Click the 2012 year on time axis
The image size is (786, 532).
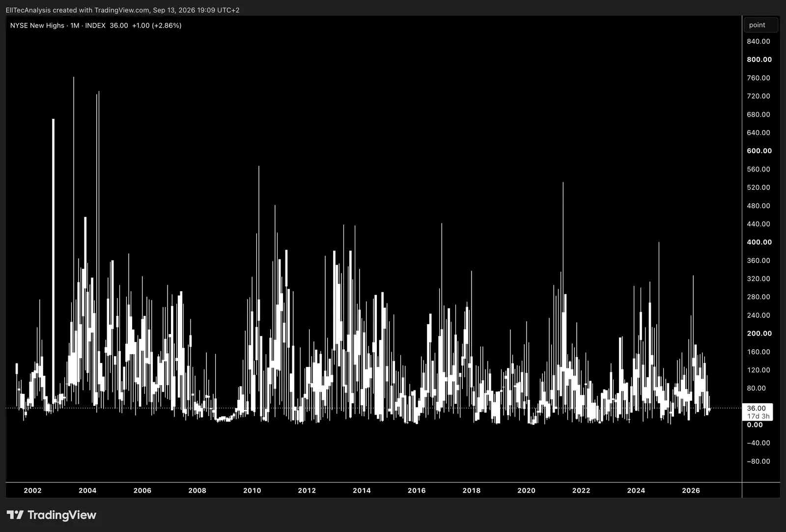(307, 490)
